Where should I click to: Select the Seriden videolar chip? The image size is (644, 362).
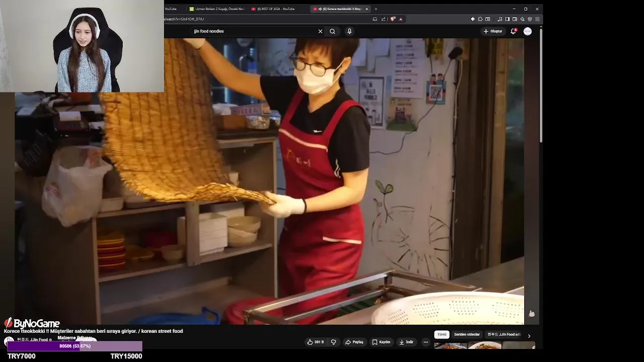[467, 334]
